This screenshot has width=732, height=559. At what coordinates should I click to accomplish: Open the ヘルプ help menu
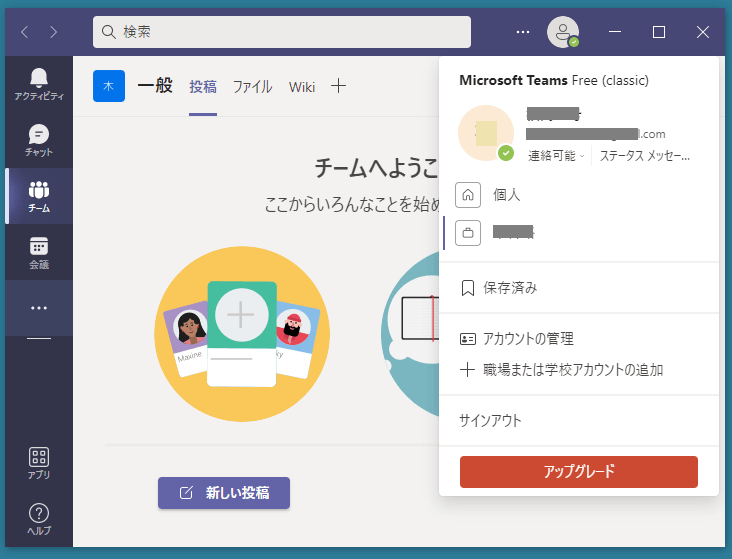pyautogui.click(x=39, y=519)
